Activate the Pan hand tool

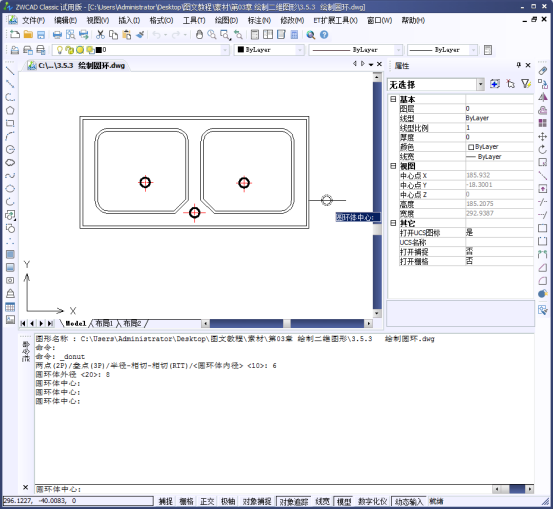[x=199, y=35]
